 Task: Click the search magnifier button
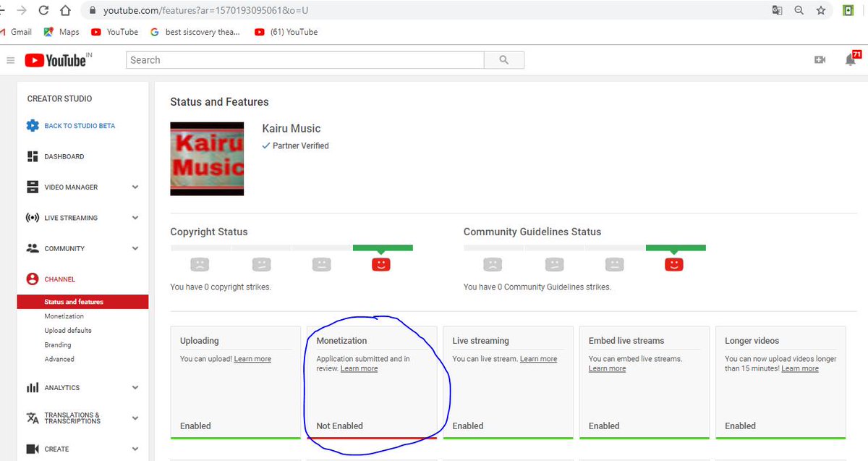coord(504,60)
